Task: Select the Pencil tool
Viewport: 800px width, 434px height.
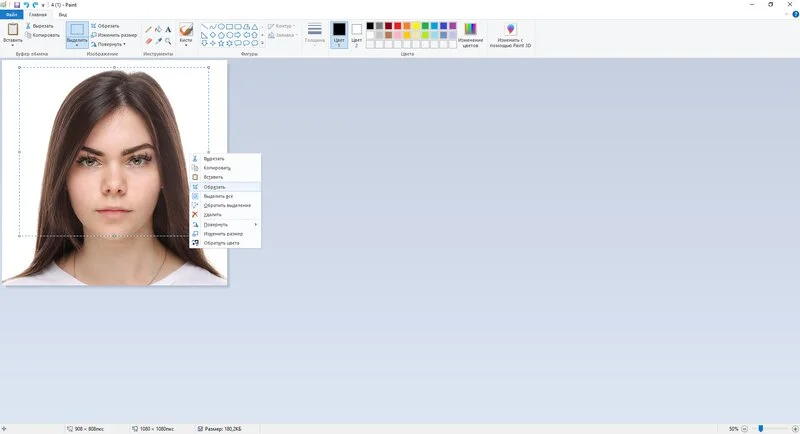Action: [x=148, y=30]
